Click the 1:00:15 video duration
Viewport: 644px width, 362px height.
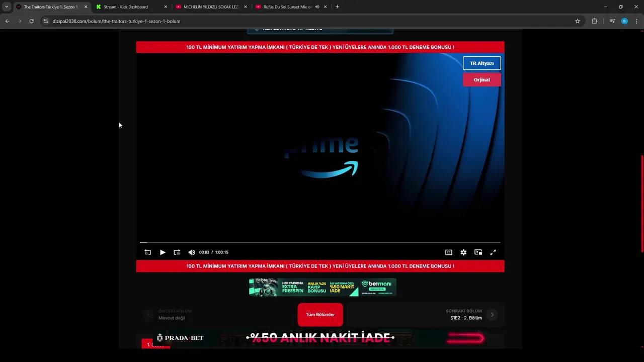pos(222,252)
